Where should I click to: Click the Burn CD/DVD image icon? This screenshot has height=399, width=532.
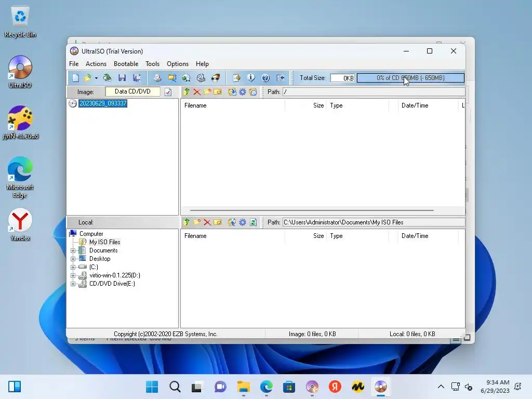click(216, 78)
